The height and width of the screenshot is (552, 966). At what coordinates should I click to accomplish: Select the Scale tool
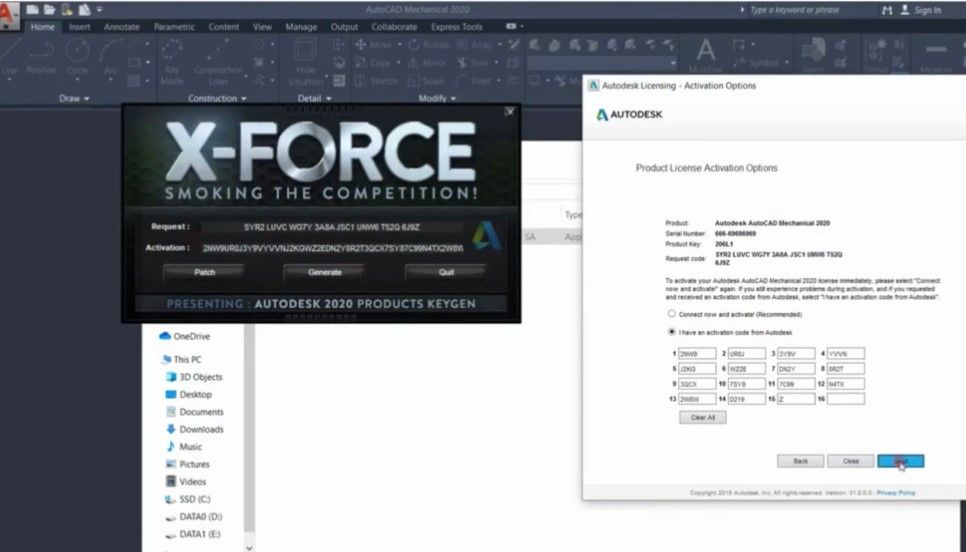(426, 81)
